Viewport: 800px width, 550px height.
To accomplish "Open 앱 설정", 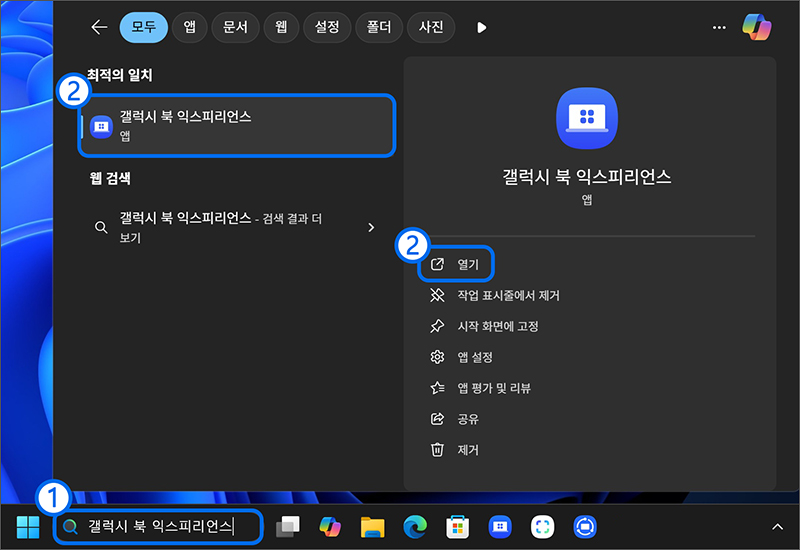I will 461,357.
